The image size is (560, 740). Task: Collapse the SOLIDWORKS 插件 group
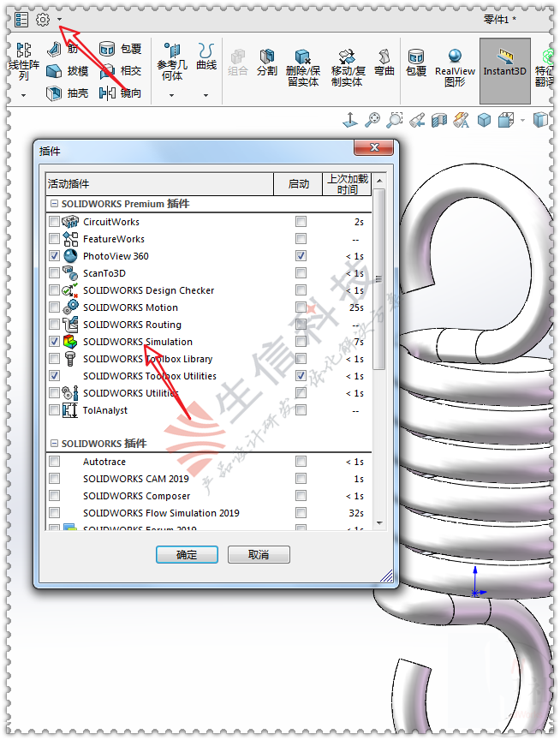tap(54, 444)
